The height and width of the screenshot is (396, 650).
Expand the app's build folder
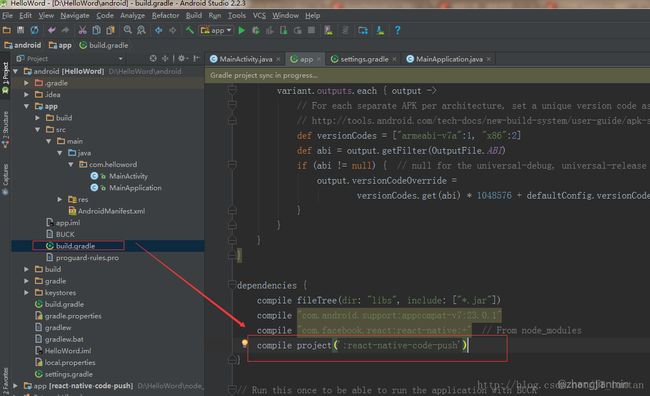[38, 118]
